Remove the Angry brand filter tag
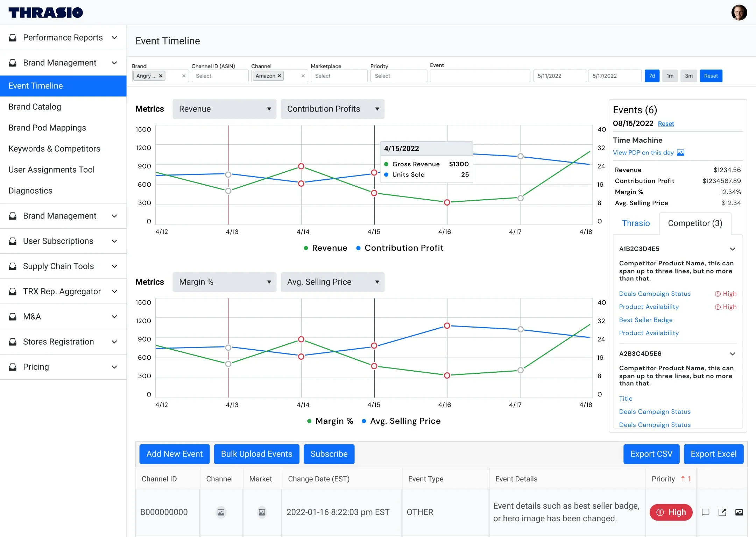 click(161, 76)
